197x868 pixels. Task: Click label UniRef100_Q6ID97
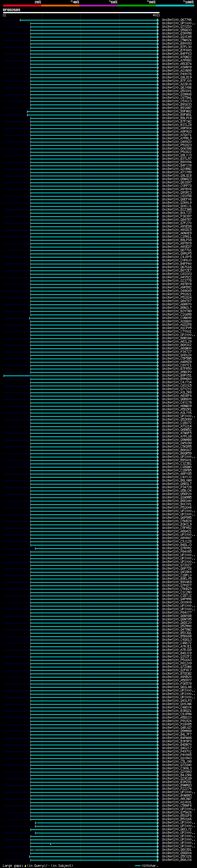point(177,182)
